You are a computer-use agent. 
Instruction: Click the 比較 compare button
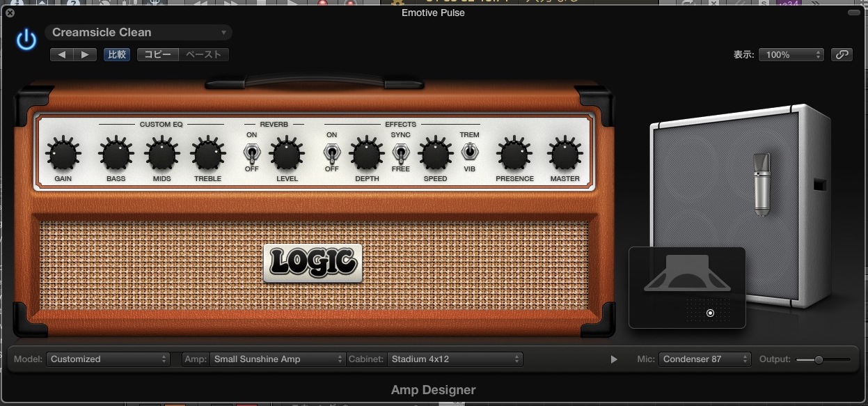116,54
